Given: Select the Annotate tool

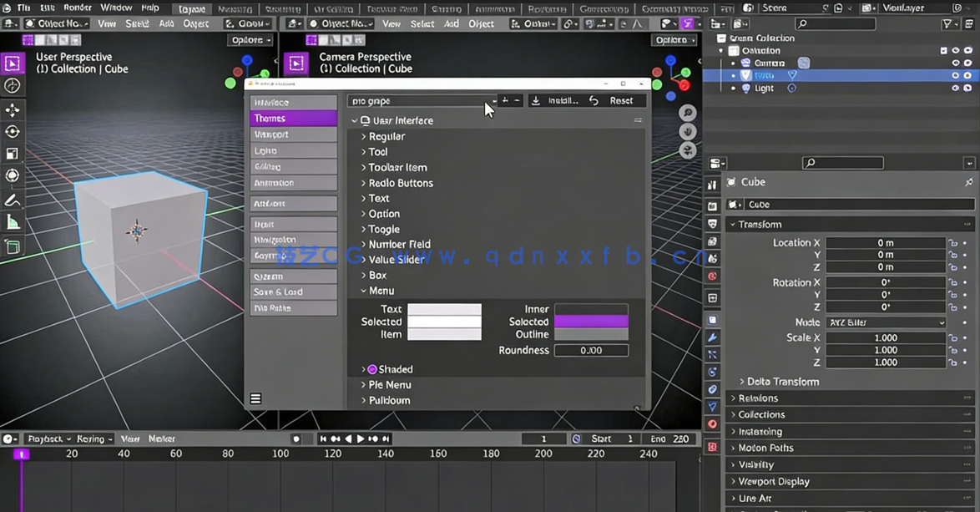Looking at the screenshot, I should (12, 200).
